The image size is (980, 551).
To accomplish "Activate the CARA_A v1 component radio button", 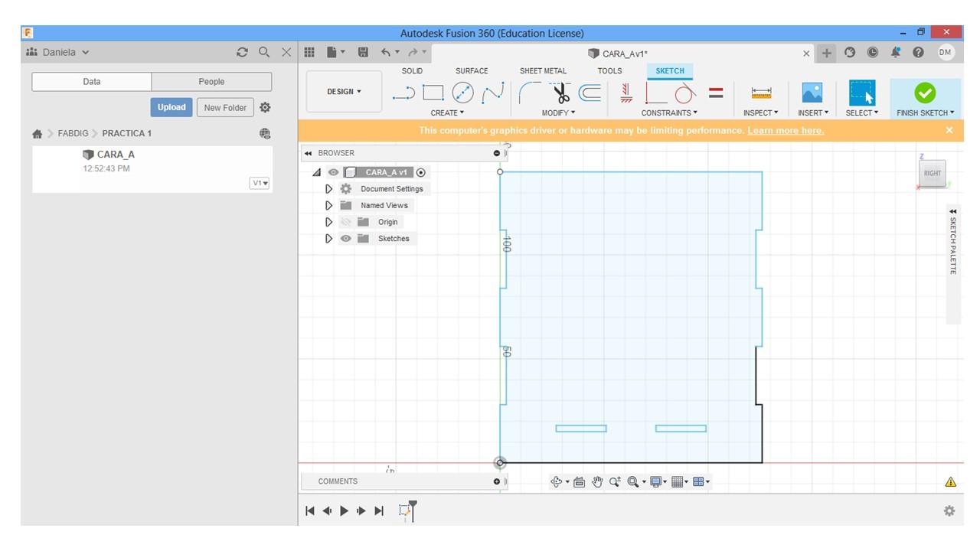I will pos(421,173).
